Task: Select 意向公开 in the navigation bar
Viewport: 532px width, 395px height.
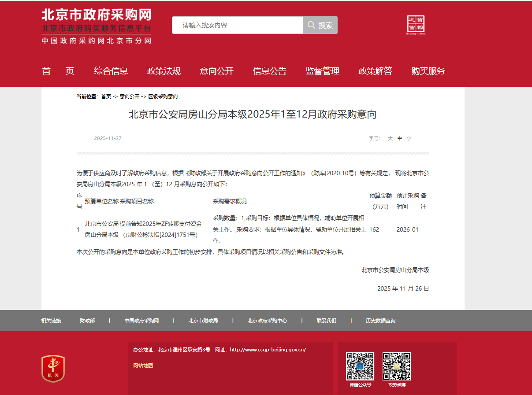Action: click(x=216, y=71)
